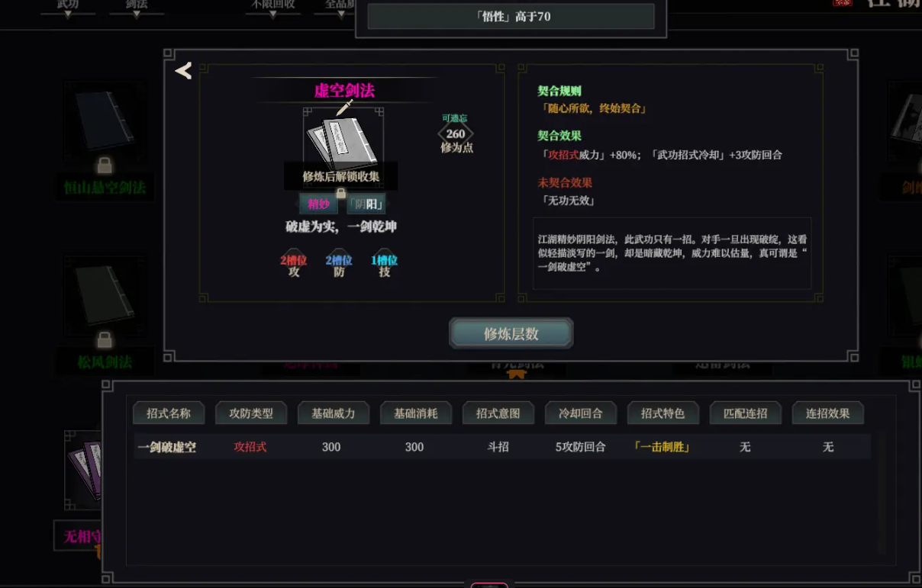Click the 修炼层数 button
Image resolution: width=922 pixels, height=588 pixels.
point(511,333)
